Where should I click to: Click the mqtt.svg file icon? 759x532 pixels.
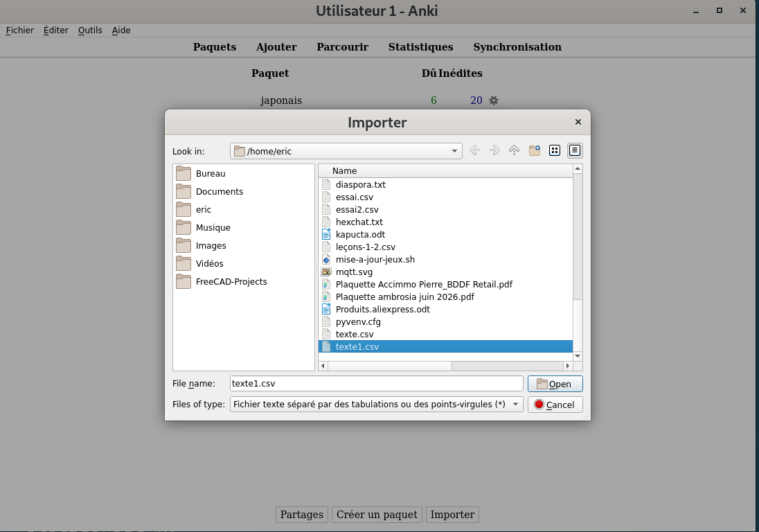point(326,272)
